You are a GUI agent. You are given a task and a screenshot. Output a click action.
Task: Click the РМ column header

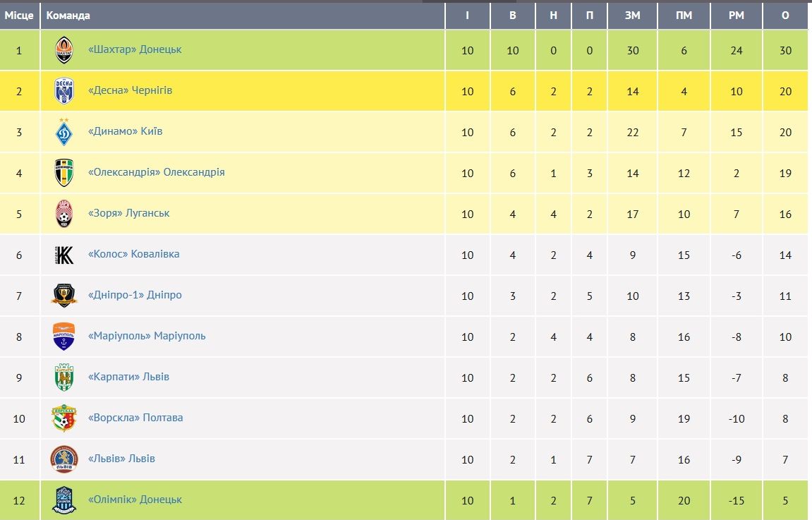737,16
